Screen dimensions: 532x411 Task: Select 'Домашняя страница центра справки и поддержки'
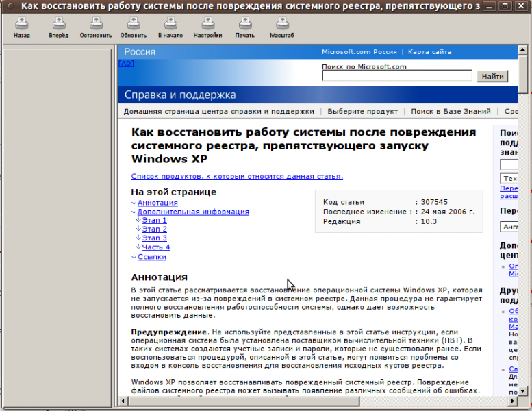point(218,111)
